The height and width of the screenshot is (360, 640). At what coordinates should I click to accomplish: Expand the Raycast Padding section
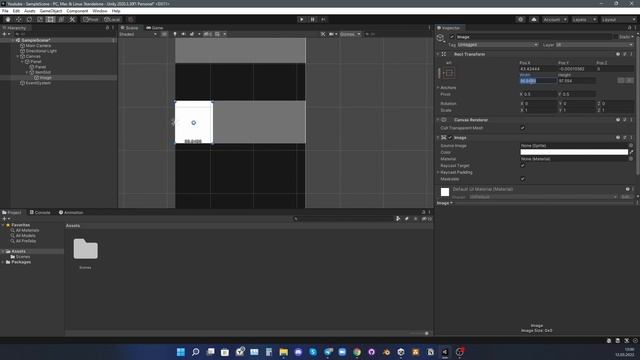click(x=438, y=172)
